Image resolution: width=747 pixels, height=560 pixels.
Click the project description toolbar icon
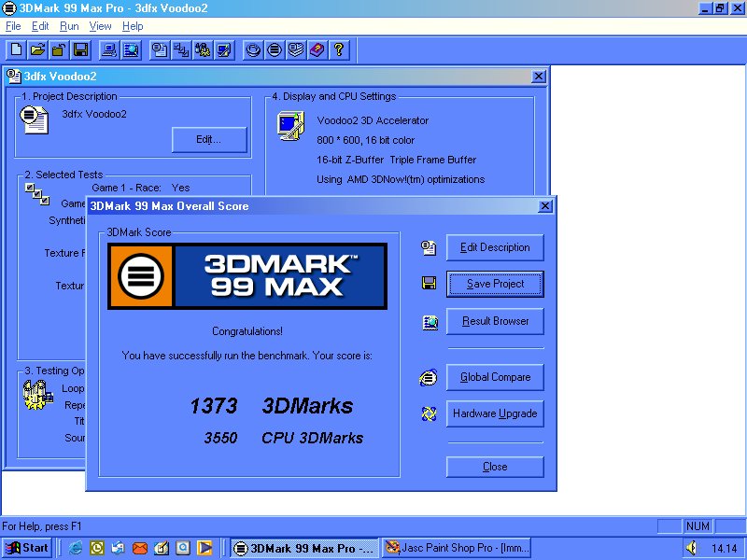click(x=160, y=49)
